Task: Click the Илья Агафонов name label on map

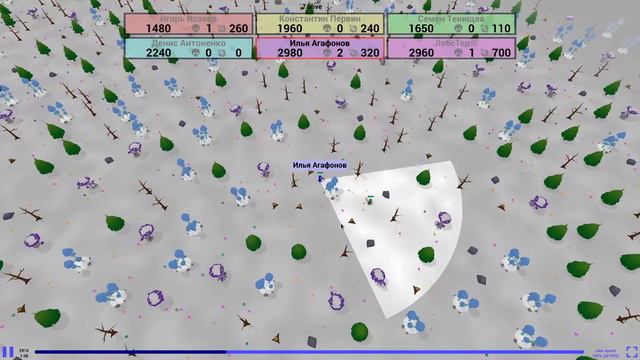Action: pos(320,165)
